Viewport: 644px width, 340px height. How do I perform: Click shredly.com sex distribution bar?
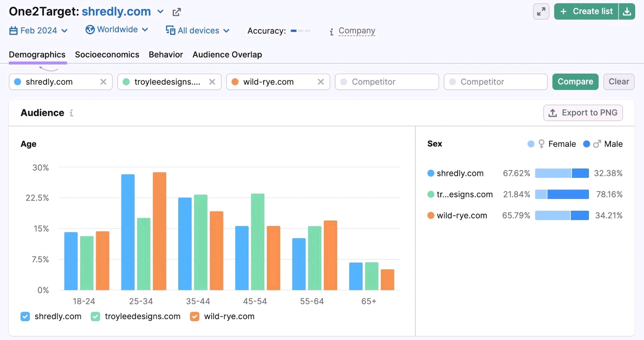[x=562, y=173]
